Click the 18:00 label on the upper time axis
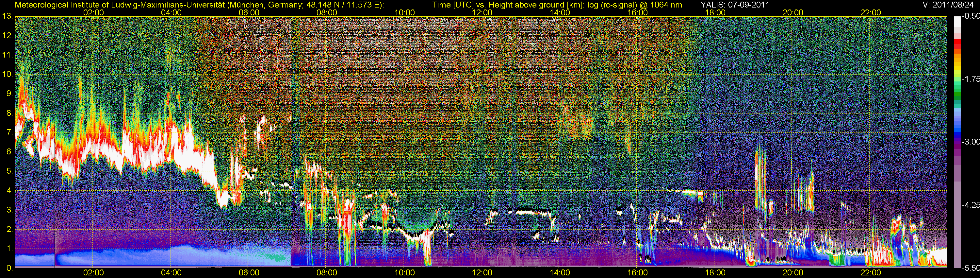This screenshot has height=278, width=980. tap(715, 12)
